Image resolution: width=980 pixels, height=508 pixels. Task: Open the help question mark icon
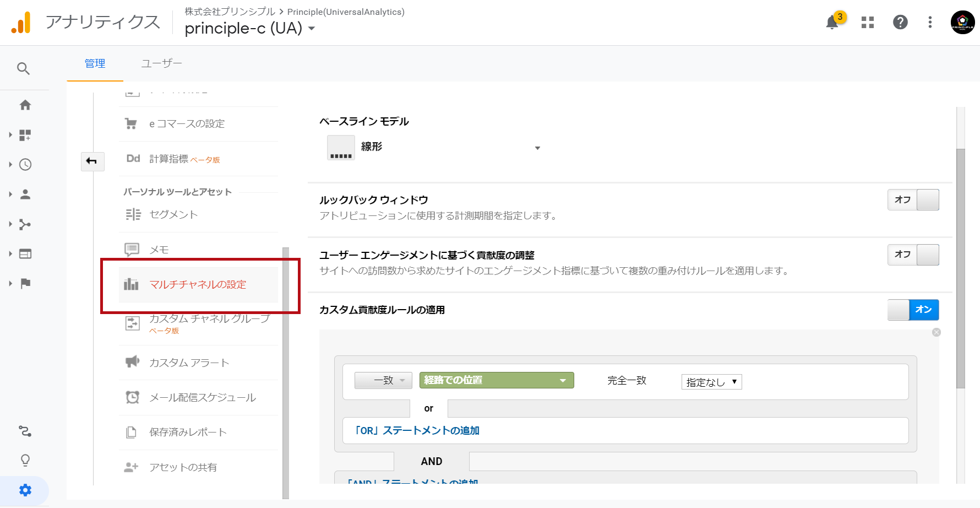900,23
